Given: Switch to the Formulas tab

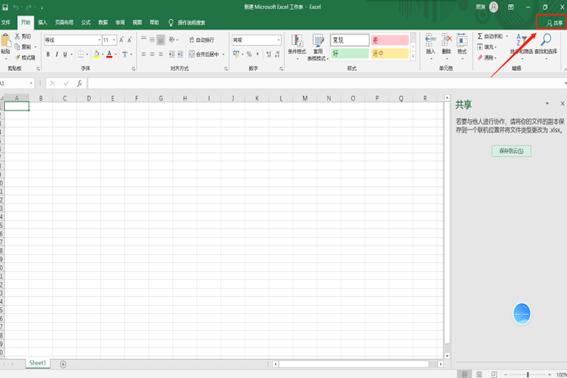Looking at the screenshot, I should coord(86,22).
